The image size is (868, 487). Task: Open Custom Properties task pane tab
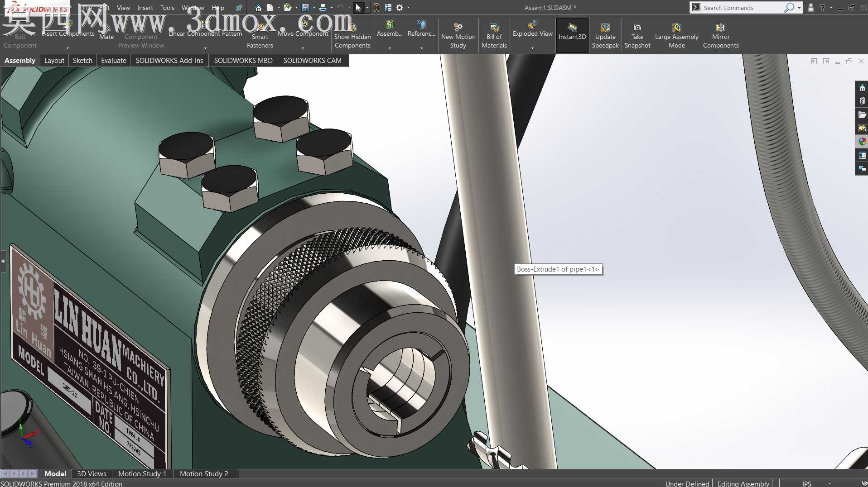pyautogui.click(x=862, y=155)
